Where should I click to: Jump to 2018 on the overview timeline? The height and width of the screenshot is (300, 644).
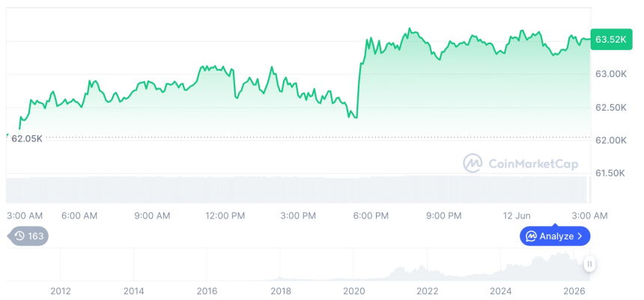tap(281, 291)
